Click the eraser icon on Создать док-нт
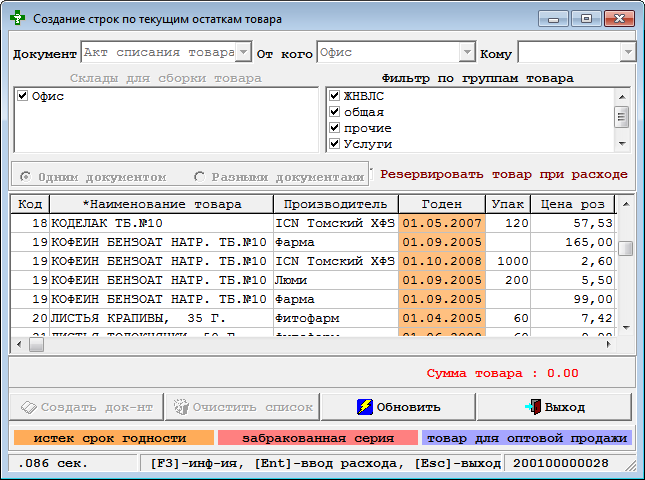The image size is (645, 480). coord(28,407)
